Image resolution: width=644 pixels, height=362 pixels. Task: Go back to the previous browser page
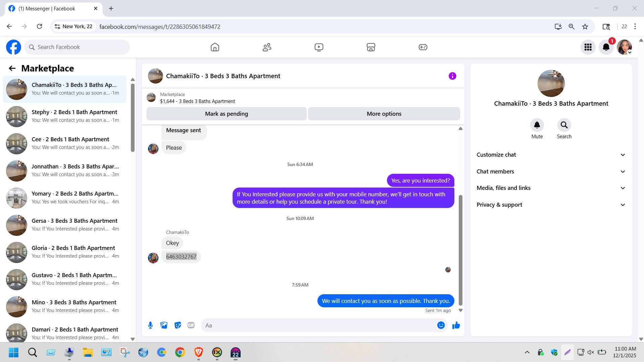coord(9,27)
